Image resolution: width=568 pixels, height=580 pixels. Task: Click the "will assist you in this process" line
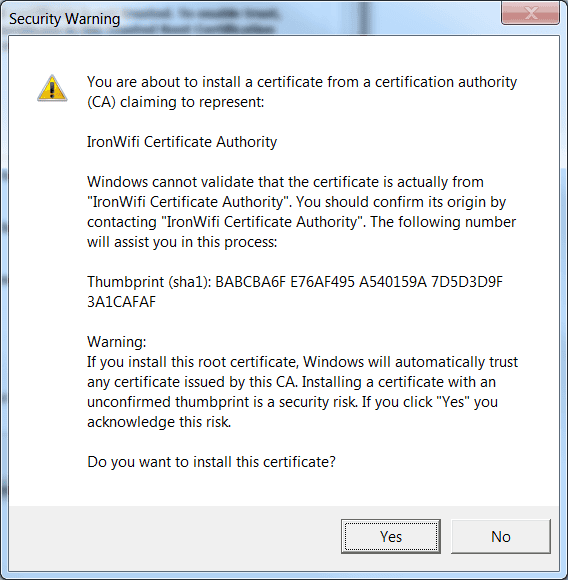click(182, 242)
